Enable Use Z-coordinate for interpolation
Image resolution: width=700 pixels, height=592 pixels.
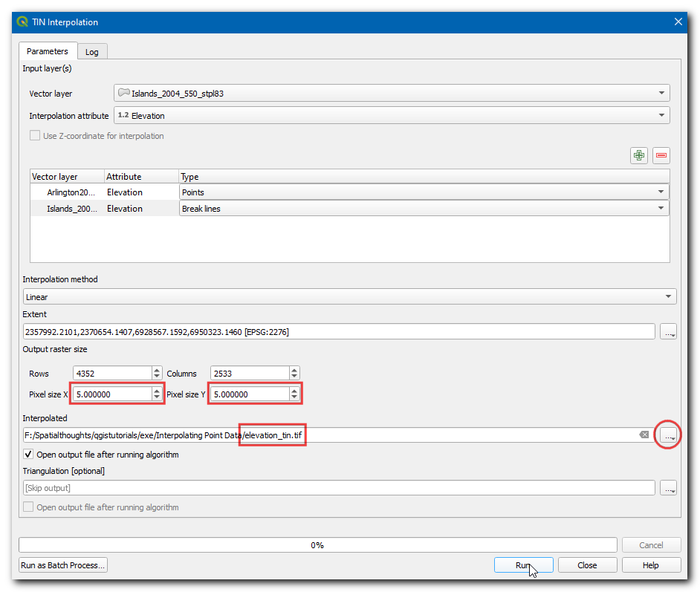point(35,136)
